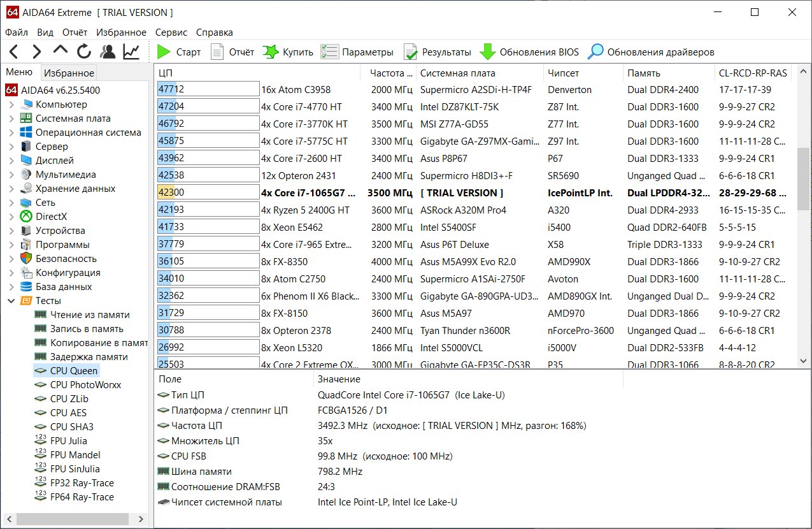
Task: Switch to the Меню tab in the sidebar
Action: (x=20, y=72)
